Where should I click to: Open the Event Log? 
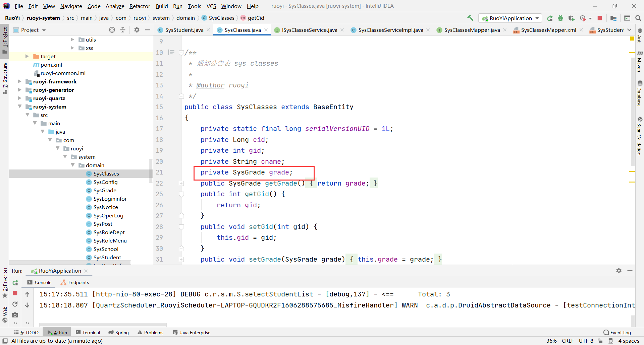pos(617,333)
